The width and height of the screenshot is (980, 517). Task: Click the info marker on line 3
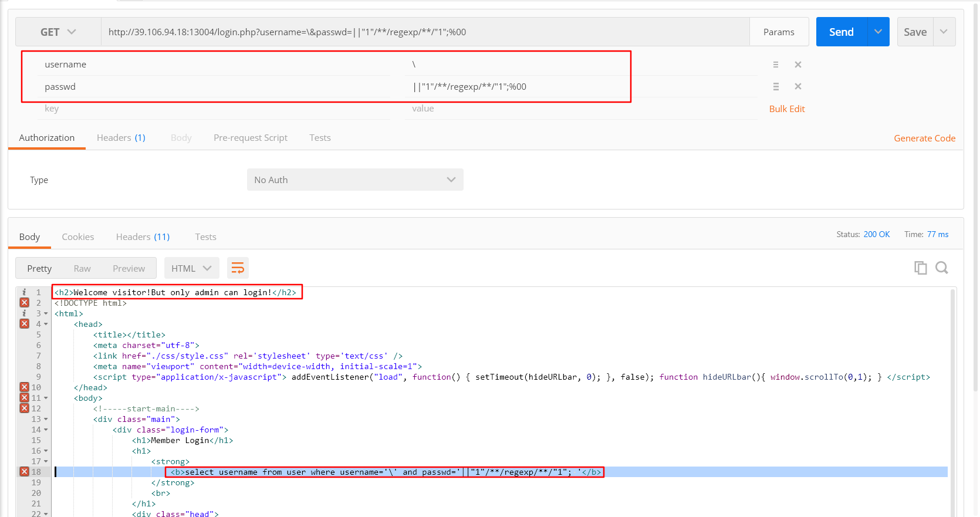click(24, 313)
